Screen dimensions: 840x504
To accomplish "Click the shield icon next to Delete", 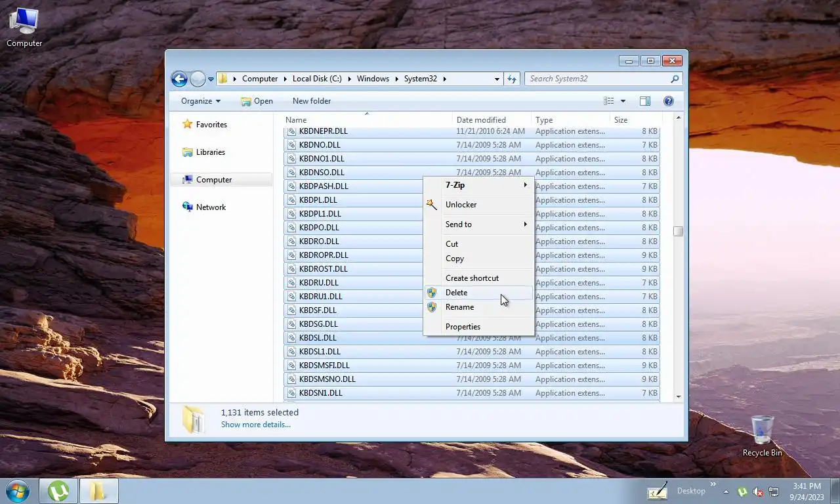I will 431,293.
